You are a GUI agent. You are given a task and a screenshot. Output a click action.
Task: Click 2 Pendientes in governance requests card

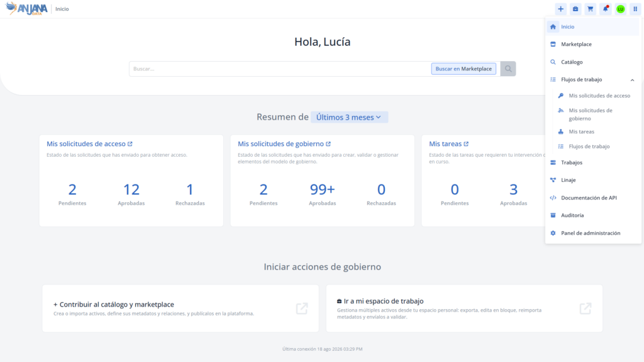pyautogui.click(x=264, y=194)
